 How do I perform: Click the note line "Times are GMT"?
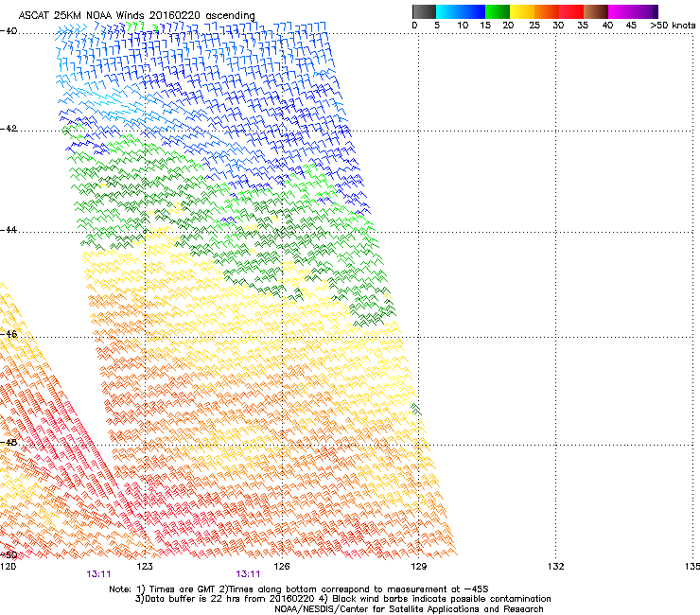182,589
